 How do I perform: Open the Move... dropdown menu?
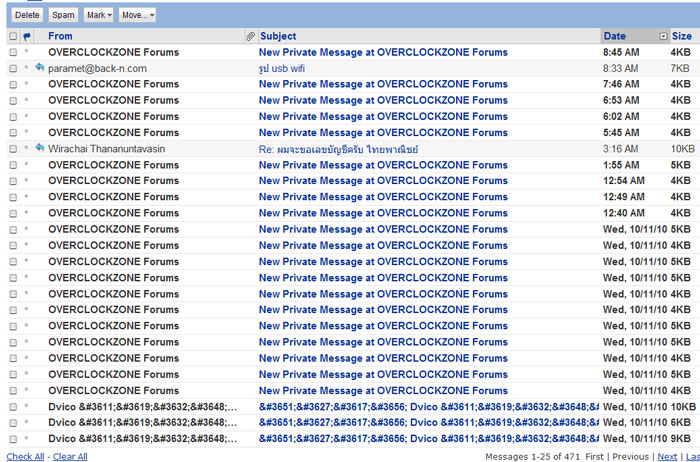(x=136, y=15)
